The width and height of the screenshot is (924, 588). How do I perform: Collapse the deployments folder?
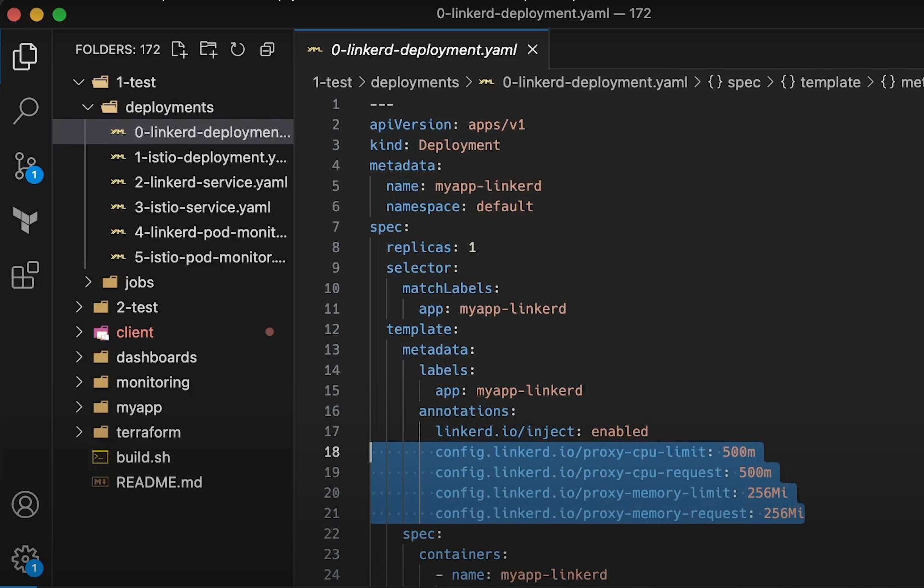[x=88, y=107]
